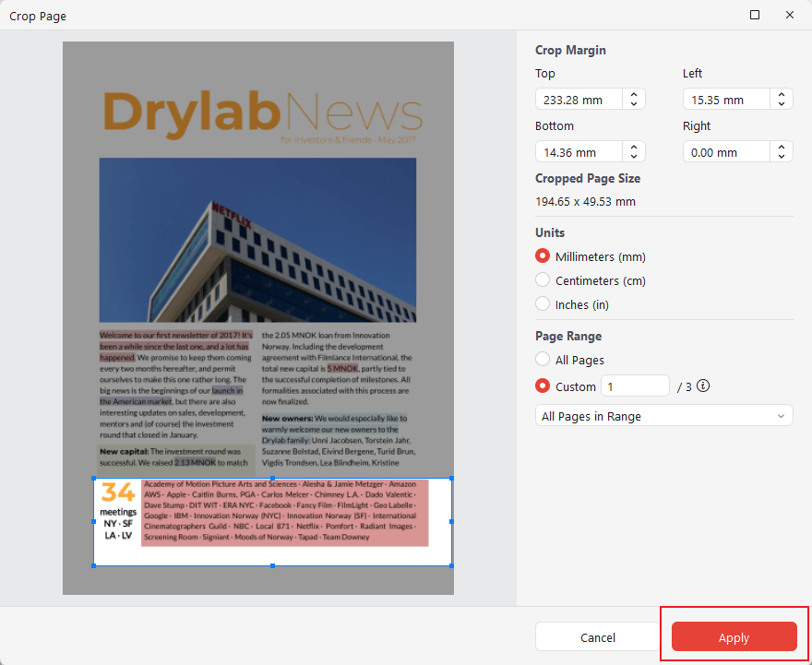Select the Custom page range option
This screenshot has height=665, width=812.
(543, 386)
